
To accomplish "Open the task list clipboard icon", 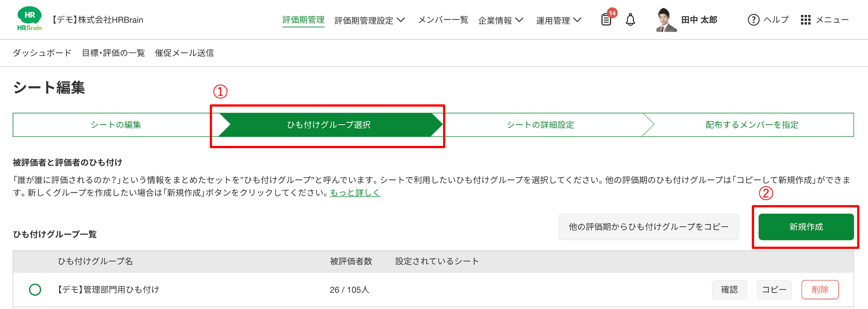I will click(606, 20).
